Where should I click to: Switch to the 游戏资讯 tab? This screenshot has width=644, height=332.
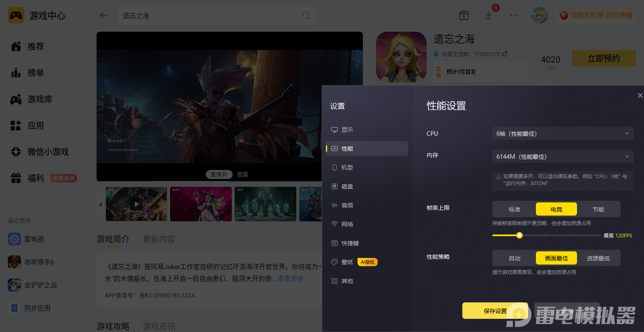[x=159, y=326]
